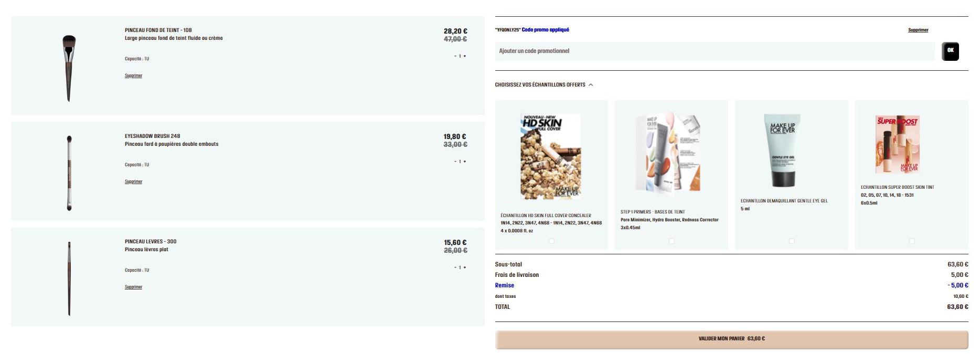The image size is (980, 354).
Task: Remove the applied YFQONLY25 promo code
Action: pyautogui.click(x=918, y=30)
